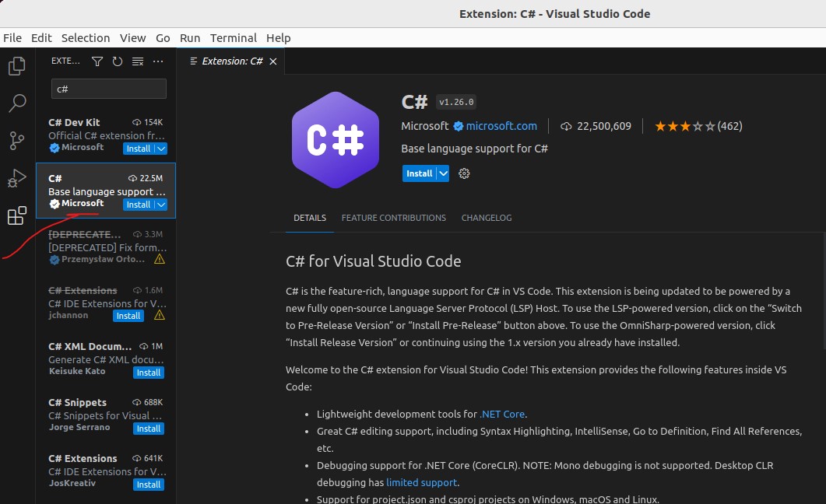This screenshot has height=504, width=826.
Task: Open the Selection menu
Action: tap(86, 38)
